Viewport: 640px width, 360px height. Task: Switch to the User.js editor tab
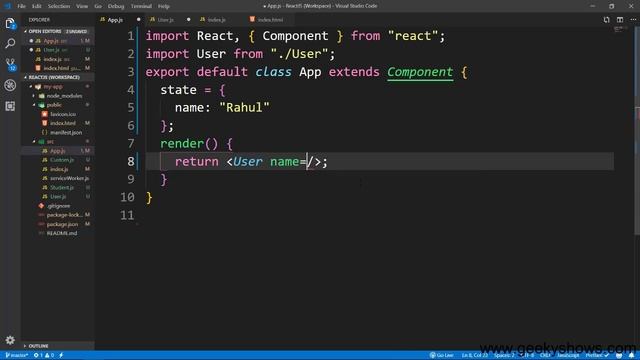click(170, 20)
